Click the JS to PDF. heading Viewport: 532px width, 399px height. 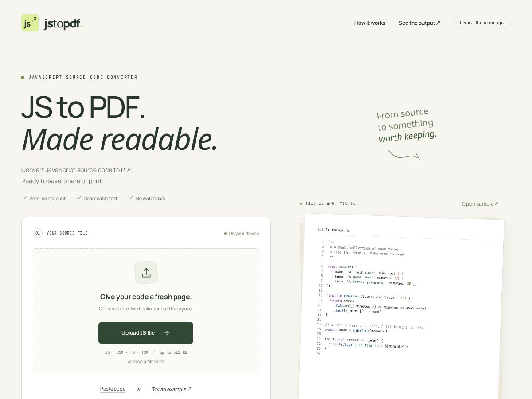pyautogui.click(x=83, y=107)
